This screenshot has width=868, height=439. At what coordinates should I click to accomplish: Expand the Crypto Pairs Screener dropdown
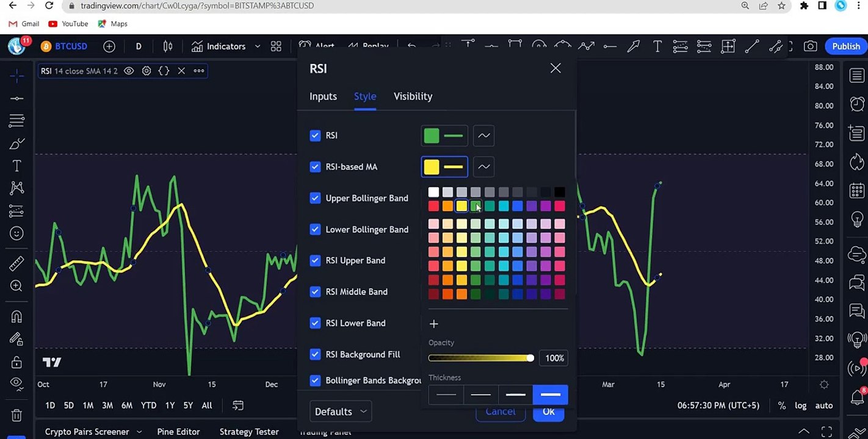tap(139, 432)
